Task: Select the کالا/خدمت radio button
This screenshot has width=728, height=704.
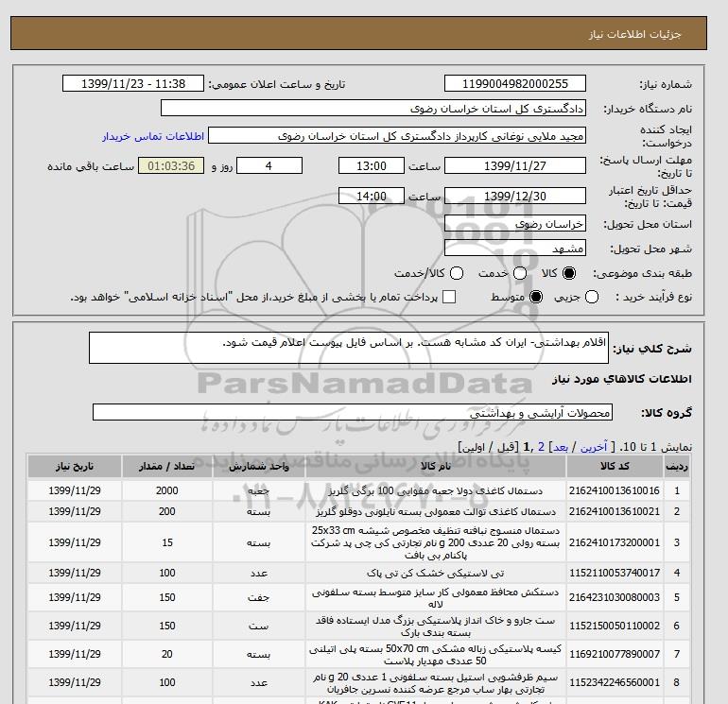Action: [457, 273]
